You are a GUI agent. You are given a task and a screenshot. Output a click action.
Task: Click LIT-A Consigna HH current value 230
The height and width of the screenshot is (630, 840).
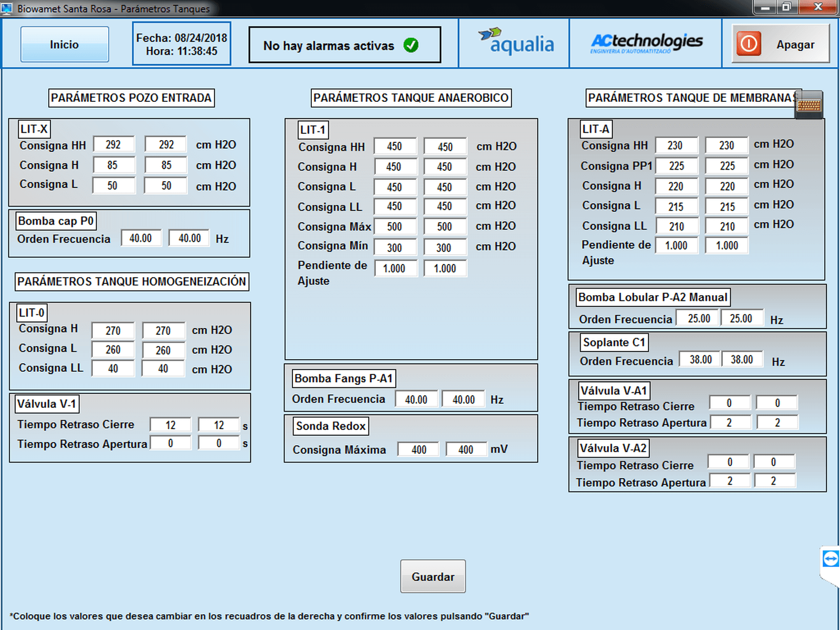(676, 145)
